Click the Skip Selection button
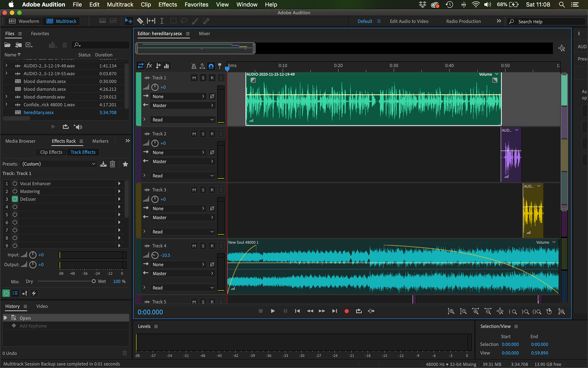This screenshot has height=368, width=588. 371,311
